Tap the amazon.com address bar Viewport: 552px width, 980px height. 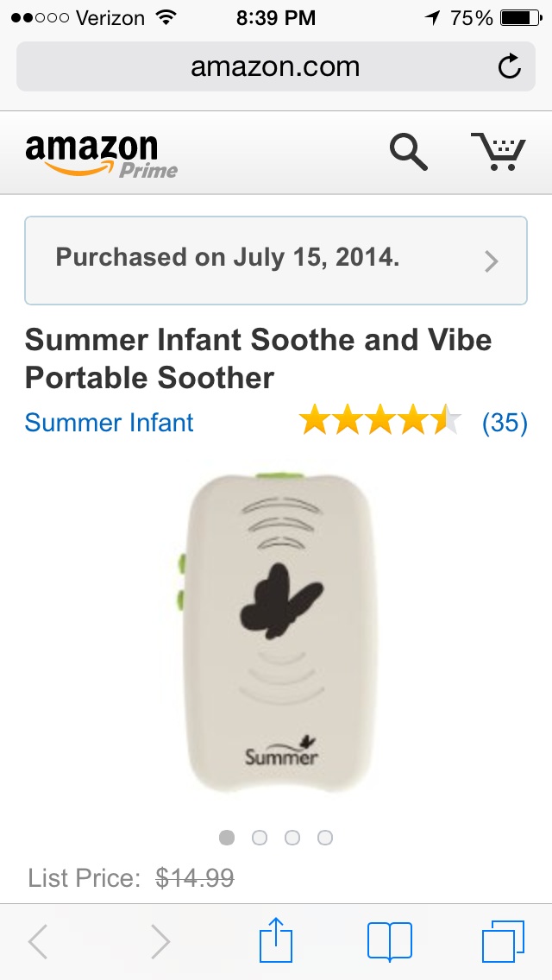pos(276,66)
